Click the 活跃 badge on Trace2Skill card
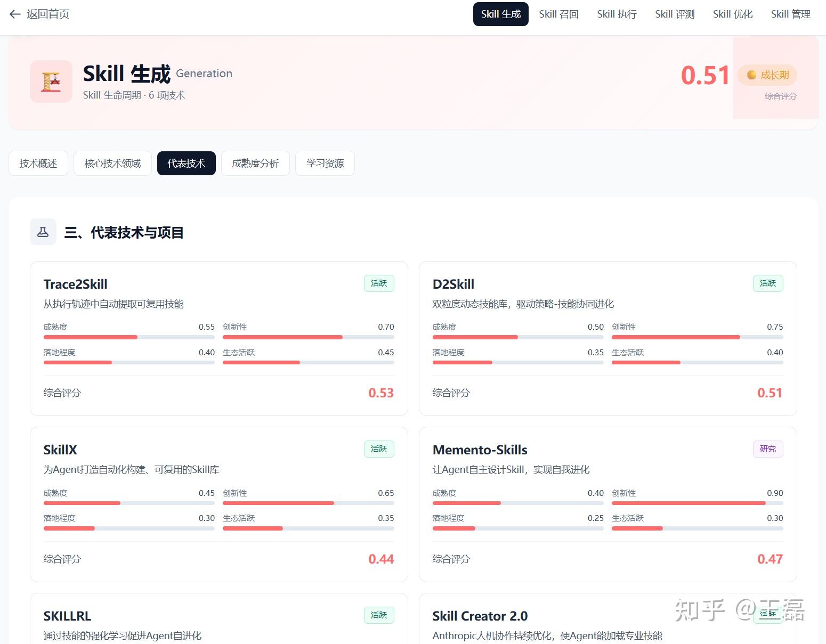This screenshot has height=644, width=826. [x=379, y=283]
